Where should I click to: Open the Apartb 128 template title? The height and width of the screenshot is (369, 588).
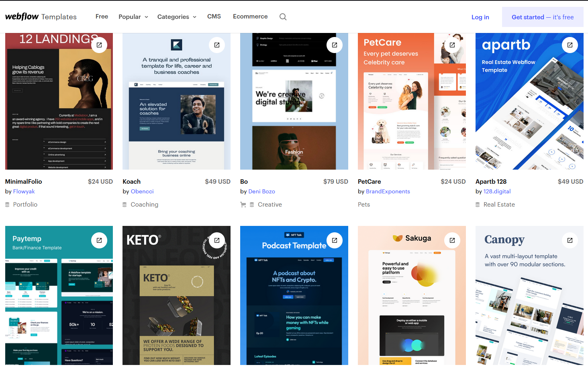[491, 182]
